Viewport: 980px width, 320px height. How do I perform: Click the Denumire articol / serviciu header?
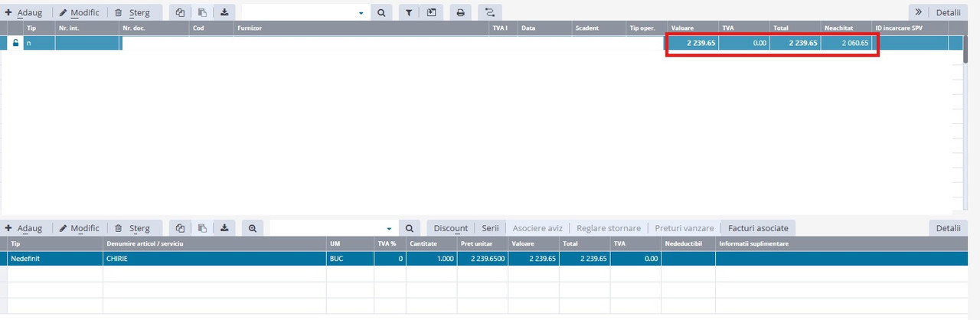pos(214,243)
